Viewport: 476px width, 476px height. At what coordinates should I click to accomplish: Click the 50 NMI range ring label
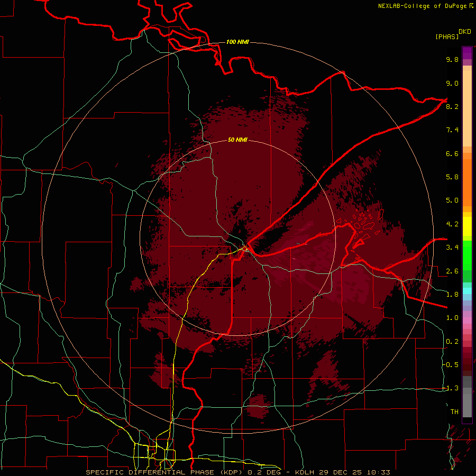(x=237, y=140)
